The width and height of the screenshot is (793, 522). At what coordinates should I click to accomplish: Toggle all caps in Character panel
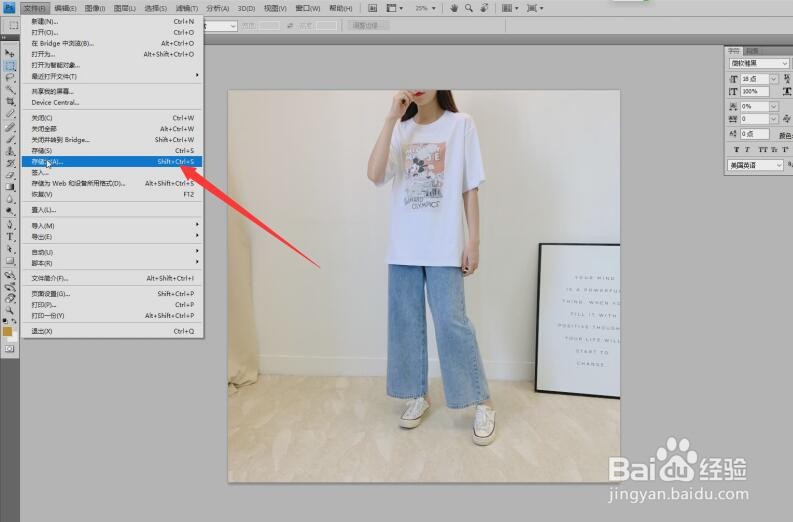coord(763,150)
